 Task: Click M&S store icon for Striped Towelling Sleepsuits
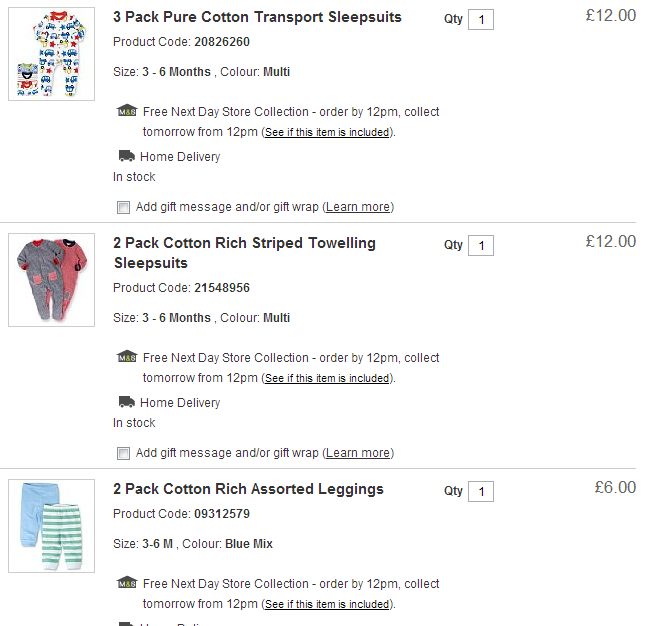coord(126,357)
